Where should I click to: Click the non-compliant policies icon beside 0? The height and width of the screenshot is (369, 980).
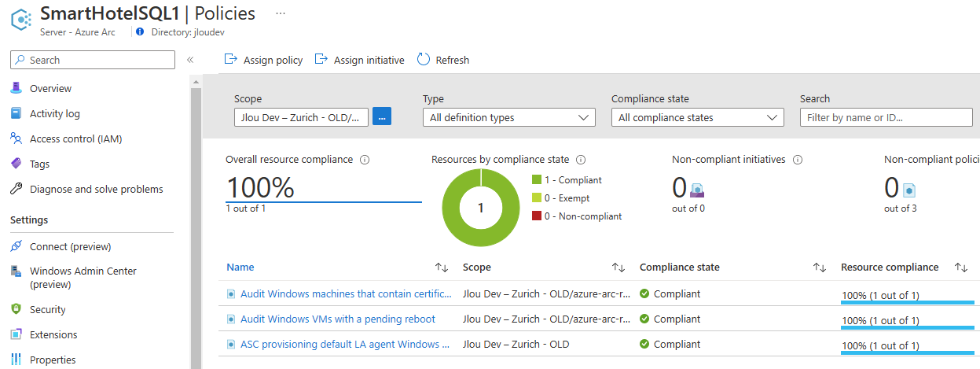[x=909, y=190]
